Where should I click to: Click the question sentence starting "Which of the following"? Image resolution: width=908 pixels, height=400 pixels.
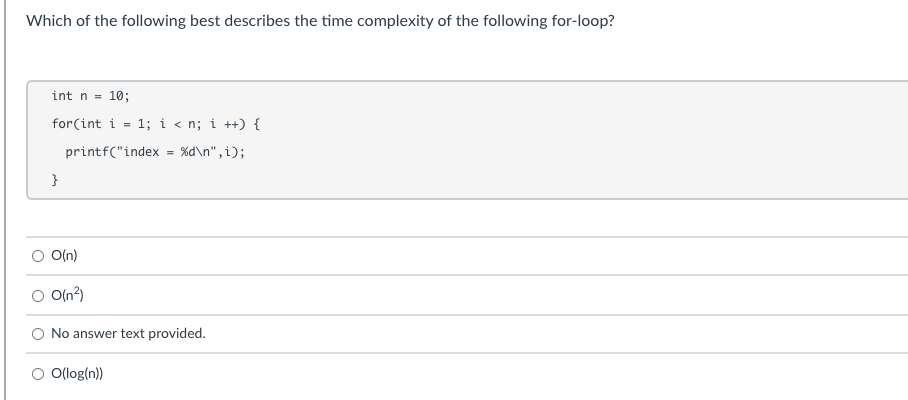click(320, 21)
